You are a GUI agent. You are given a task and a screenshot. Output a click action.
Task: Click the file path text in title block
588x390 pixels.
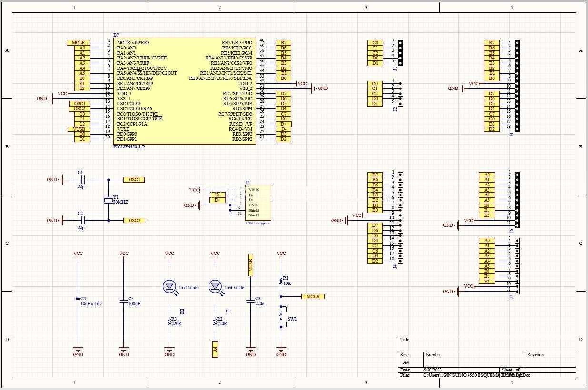[x=477, y=375]
